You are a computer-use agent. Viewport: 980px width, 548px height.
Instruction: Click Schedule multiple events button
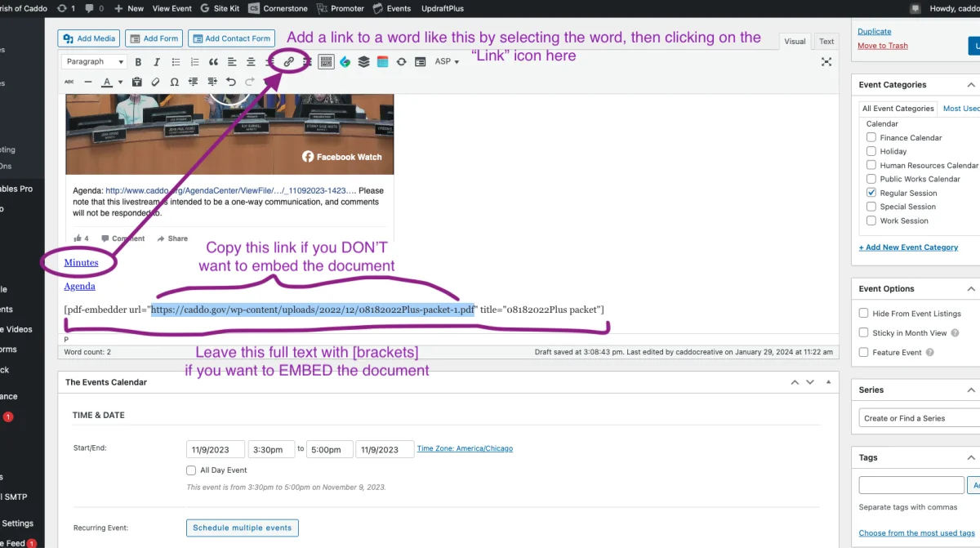[x=242, y=528]
